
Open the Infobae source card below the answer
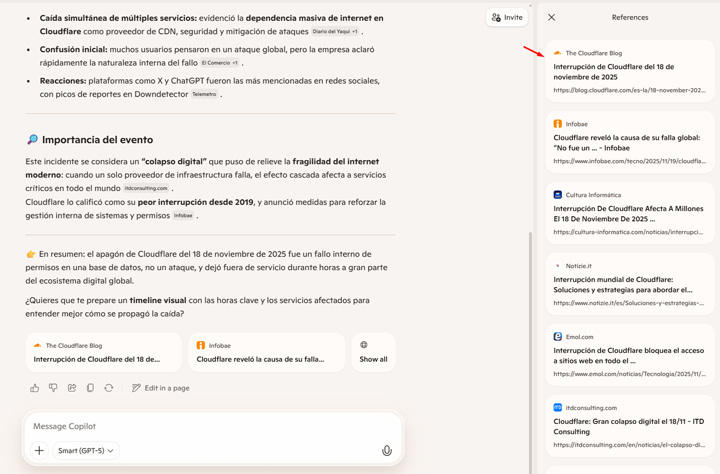pyautogui.click(x=267, y=352)
